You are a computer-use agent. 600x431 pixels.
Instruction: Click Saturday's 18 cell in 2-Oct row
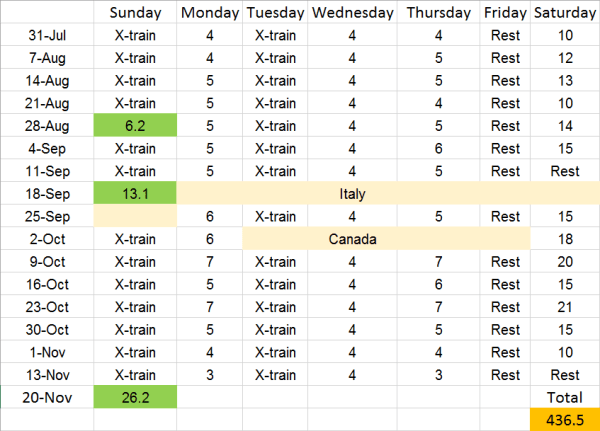[566, 239]
